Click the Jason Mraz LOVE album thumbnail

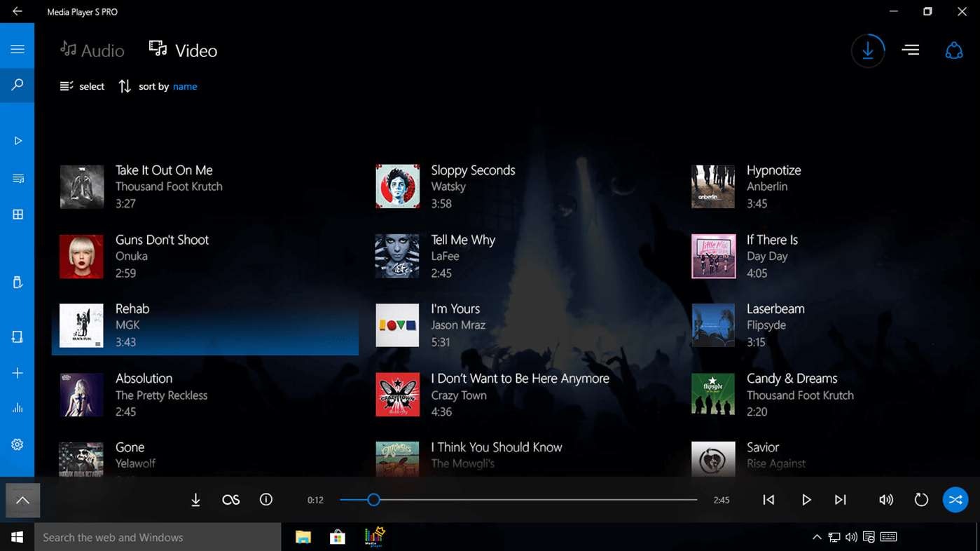[x=397, y=325]
